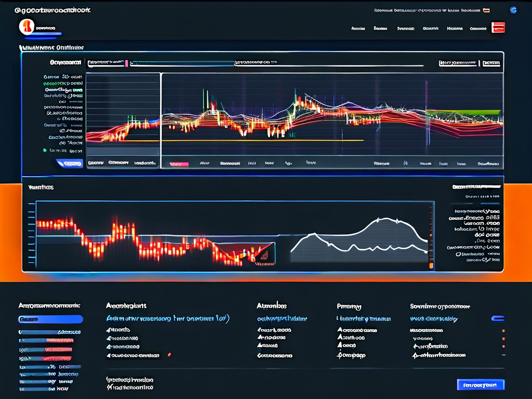Select the first item in the header navigation
Image resolution: width=532 pixels, height=399 pixels.
358,29
